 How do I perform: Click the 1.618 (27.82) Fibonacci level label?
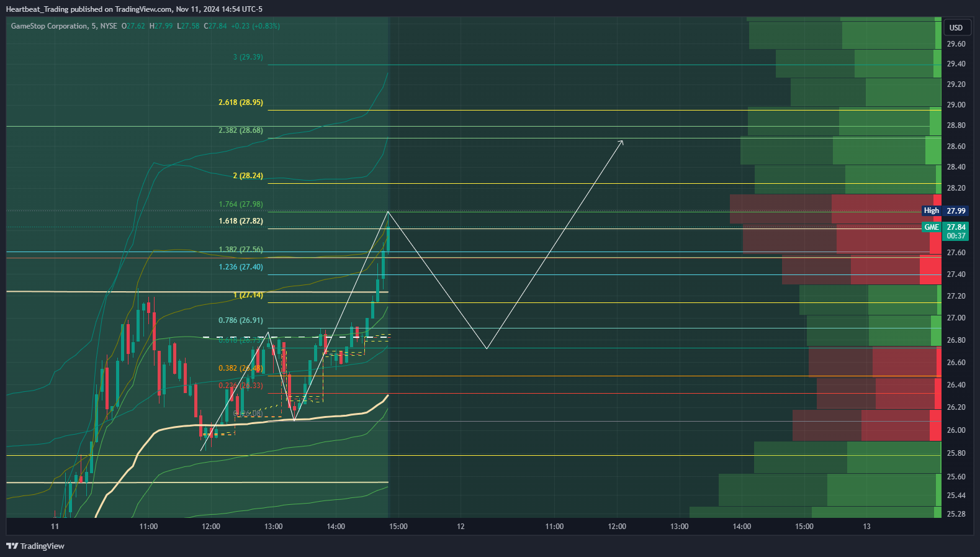(241, 221)
